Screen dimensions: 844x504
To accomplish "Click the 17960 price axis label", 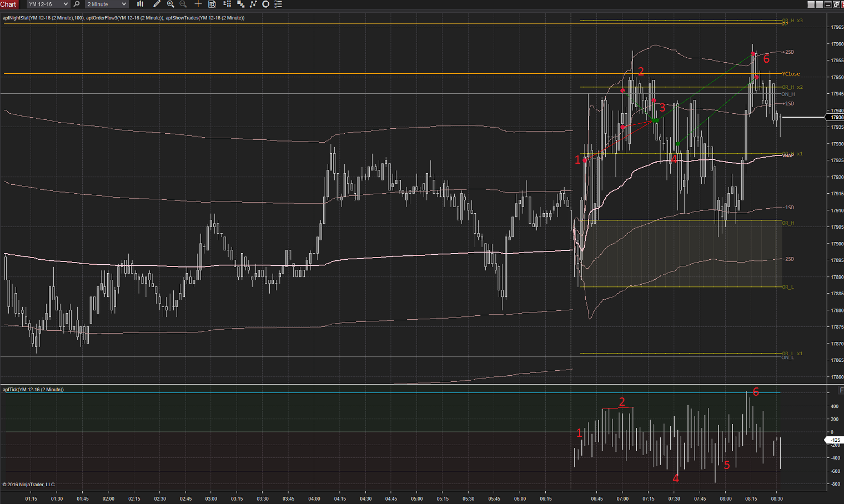I will click(x=837, y=44).
